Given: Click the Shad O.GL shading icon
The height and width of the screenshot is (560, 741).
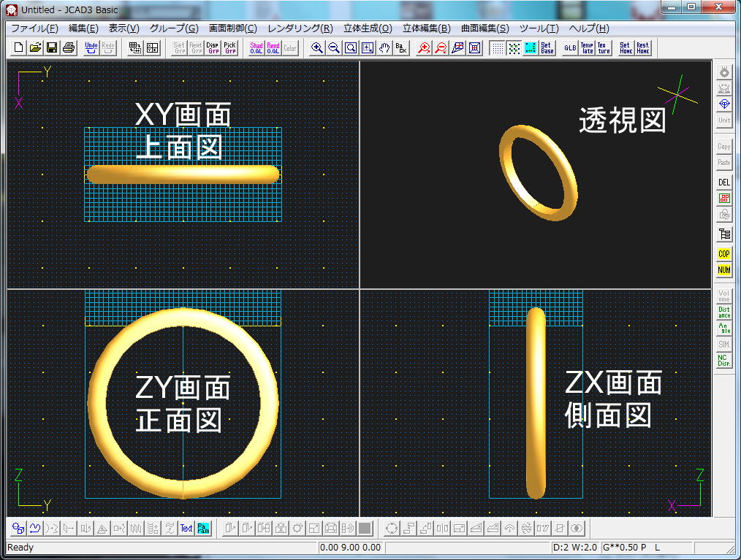Looking at the screenshot, I should [x=256, y=48].
